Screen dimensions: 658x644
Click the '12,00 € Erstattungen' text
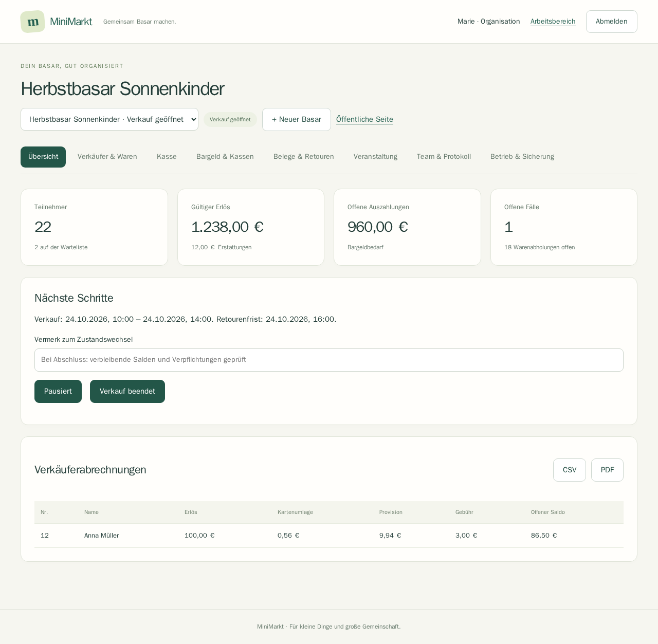222,247
